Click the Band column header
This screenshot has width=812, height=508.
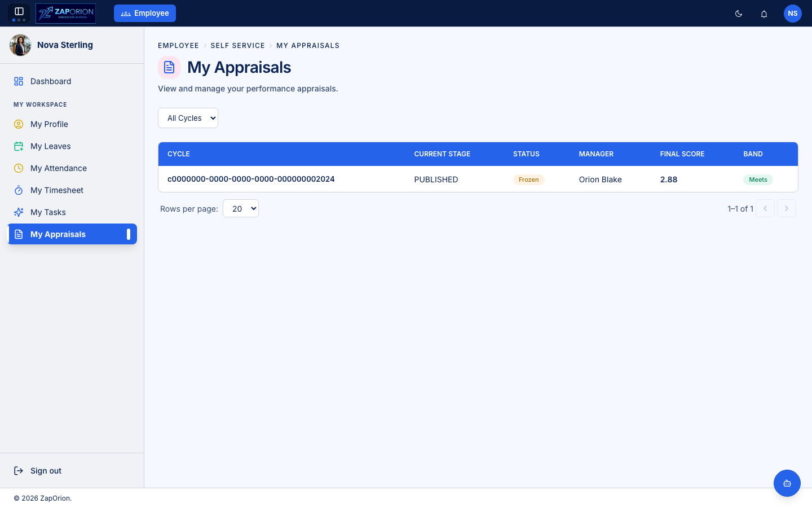point(753,154)
